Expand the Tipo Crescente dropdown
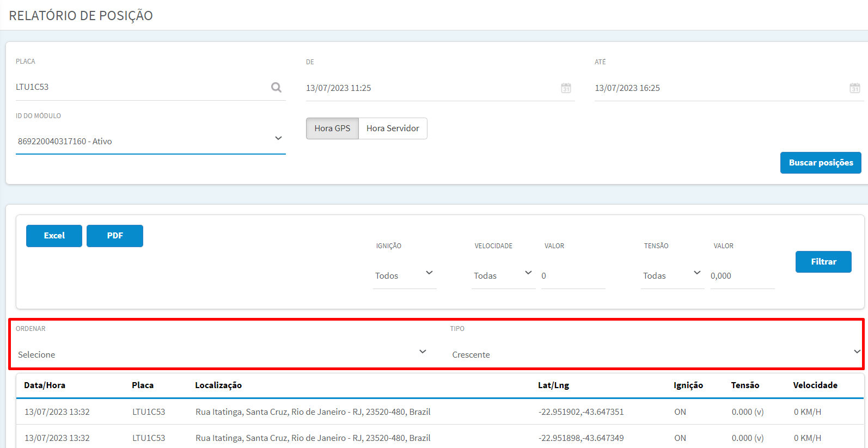 click(x=656, y=354)
